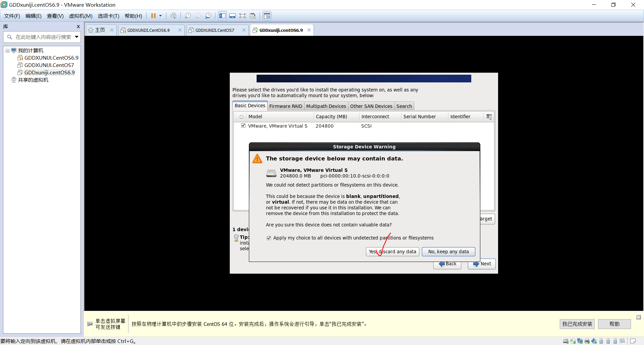Click the CD/DVD drive status icon
644x345 pixels.
[x=573, y=341]
